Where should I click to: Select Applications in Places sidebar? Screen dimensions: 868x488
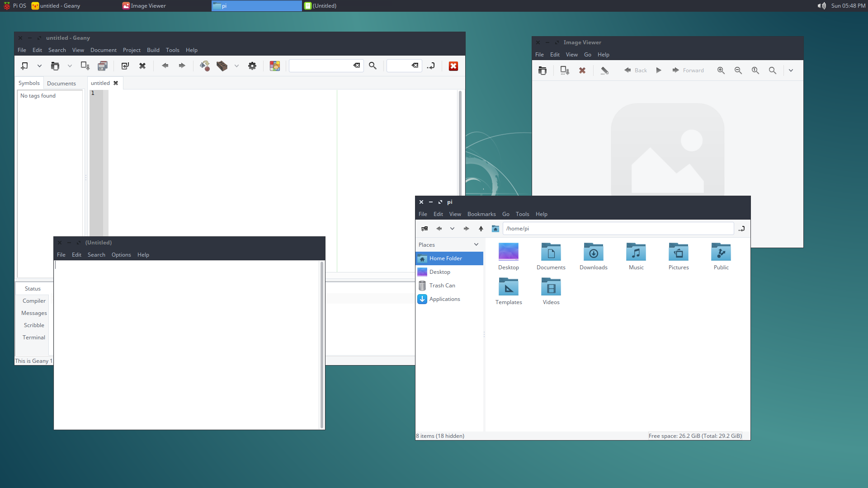coord(449,299)
